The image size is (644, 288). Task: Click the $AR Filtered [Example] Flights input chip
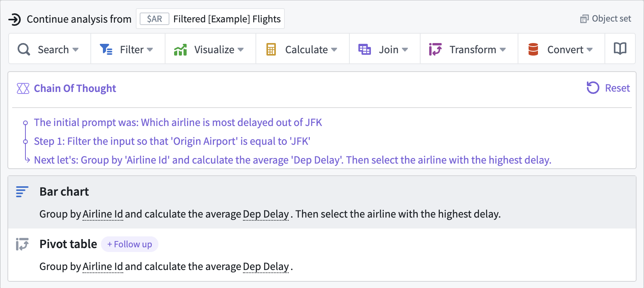pos(210,19)
